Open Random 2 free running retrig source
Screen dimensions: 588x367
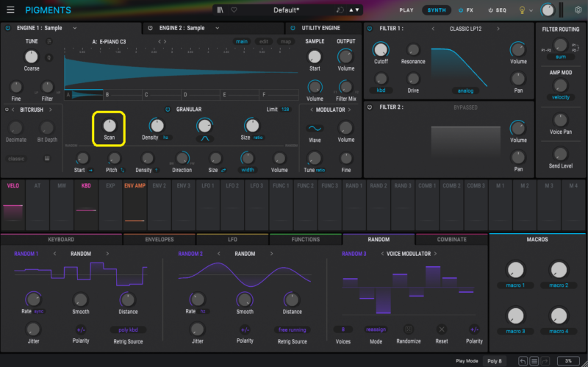click(292, 329)
